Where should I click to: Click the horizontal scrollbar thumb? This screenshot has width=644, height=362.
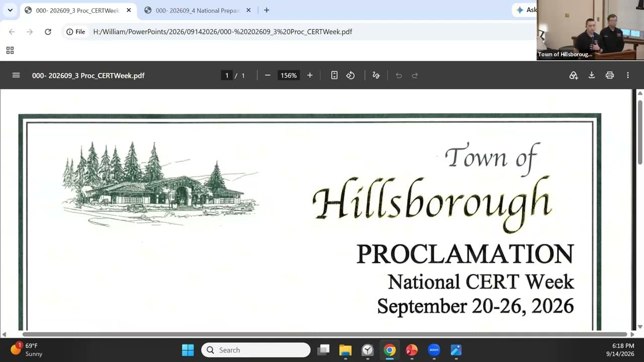tap(325, 334)
